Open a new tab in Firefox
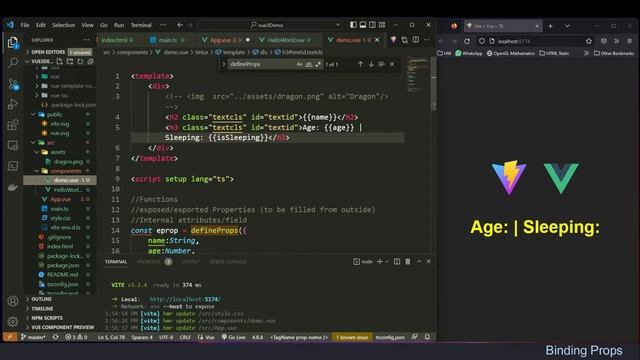Image resolution: width=640 pixels, height=360 pixels. point(550,26)
